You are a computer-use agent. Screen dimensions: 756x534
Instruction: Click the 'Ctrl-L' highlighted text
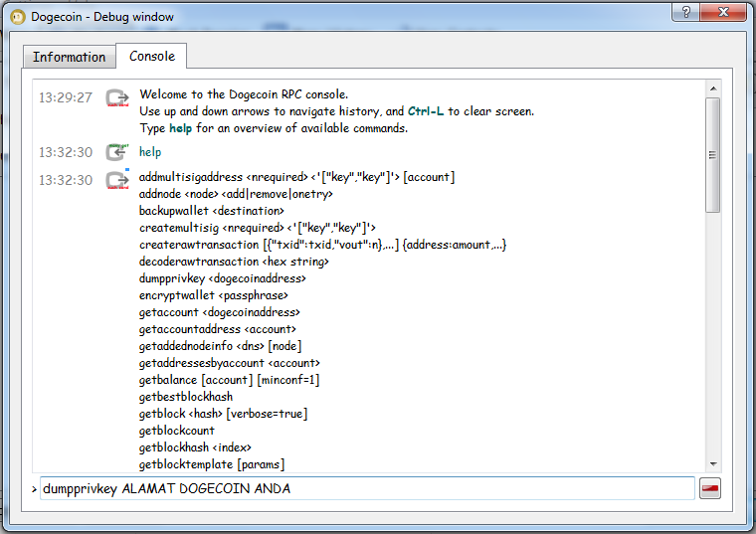[426, 111]
